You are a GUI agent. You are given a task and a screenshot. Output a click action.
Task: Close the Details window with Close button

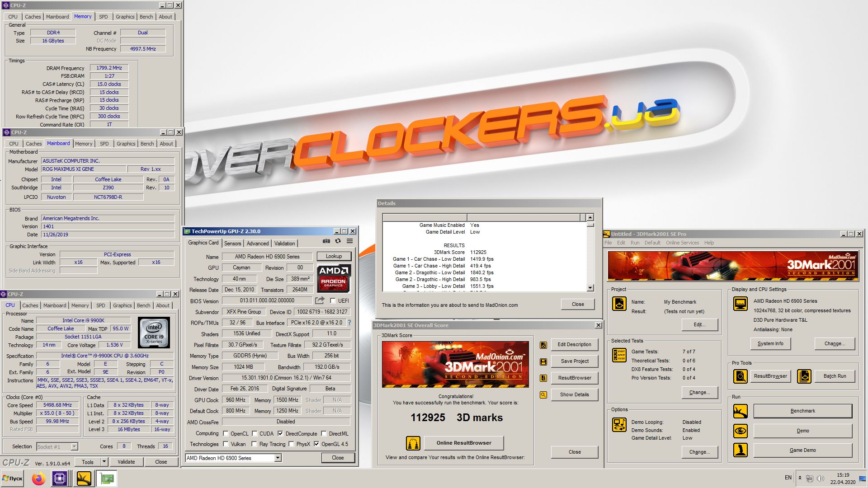coord(577,305)
